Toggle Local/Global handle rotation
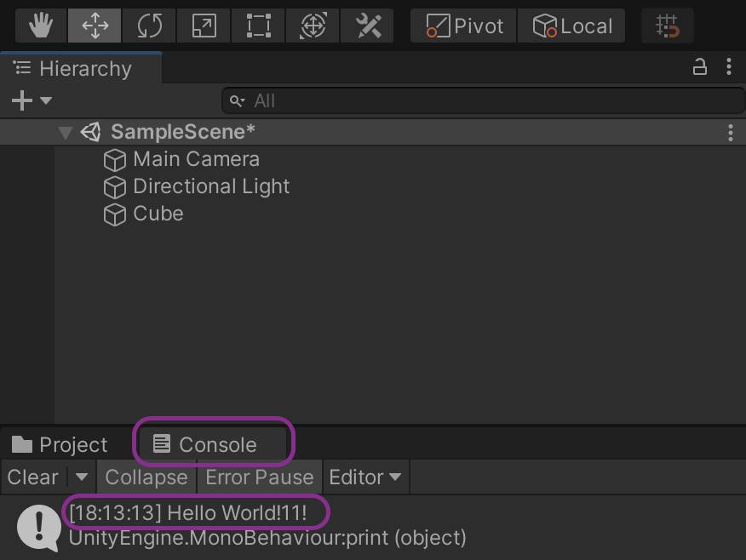Screen dimensions: 746x560 (572, 26)
